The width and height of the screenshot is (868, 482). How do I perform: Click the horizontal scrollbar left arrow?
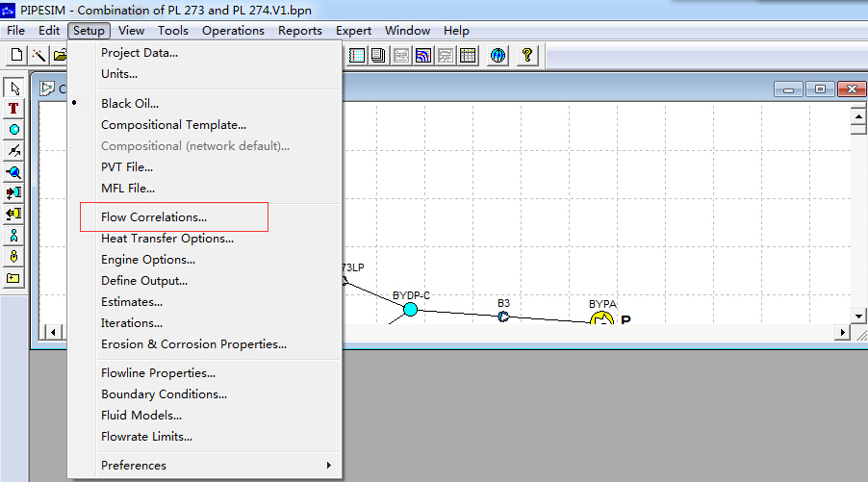tap(53, 332)
